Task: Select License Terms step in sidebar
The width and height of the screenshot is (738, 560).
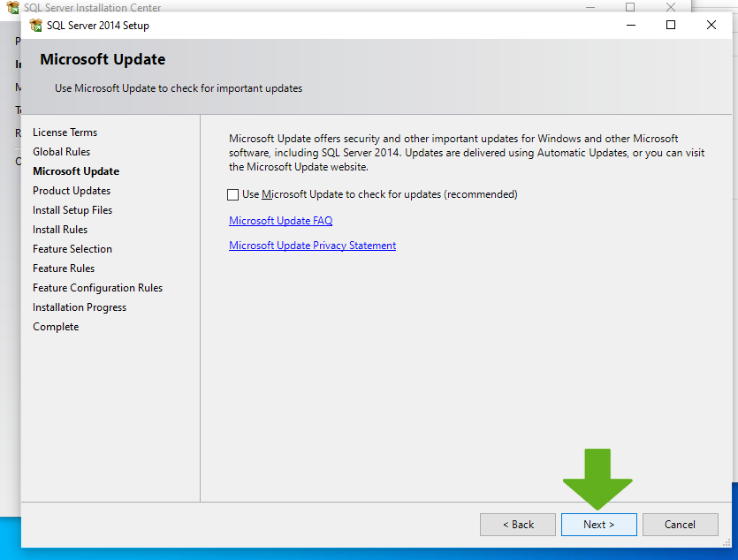Action: [x=65, y=132]
